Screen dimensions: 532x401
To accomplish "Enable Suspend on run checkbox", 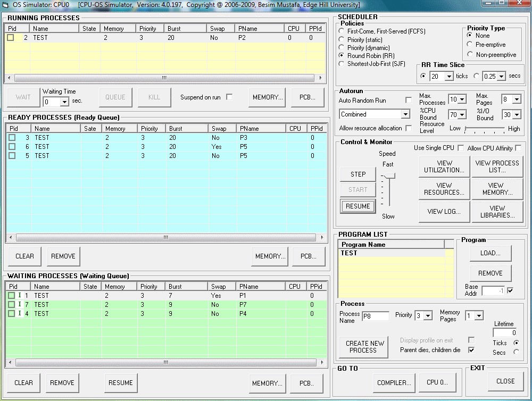I will [x=230, y=97].
